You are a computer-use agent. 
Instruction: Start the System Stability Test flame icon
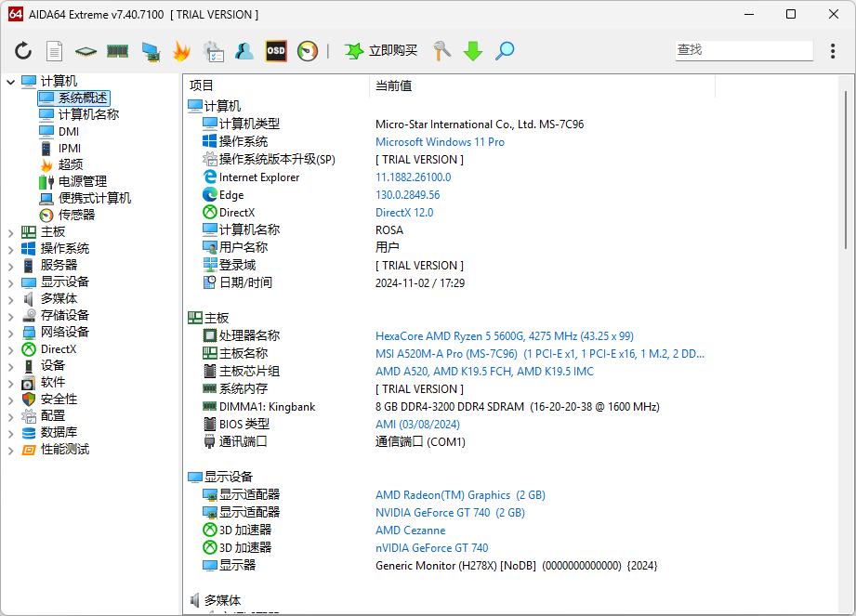(182, 51)
